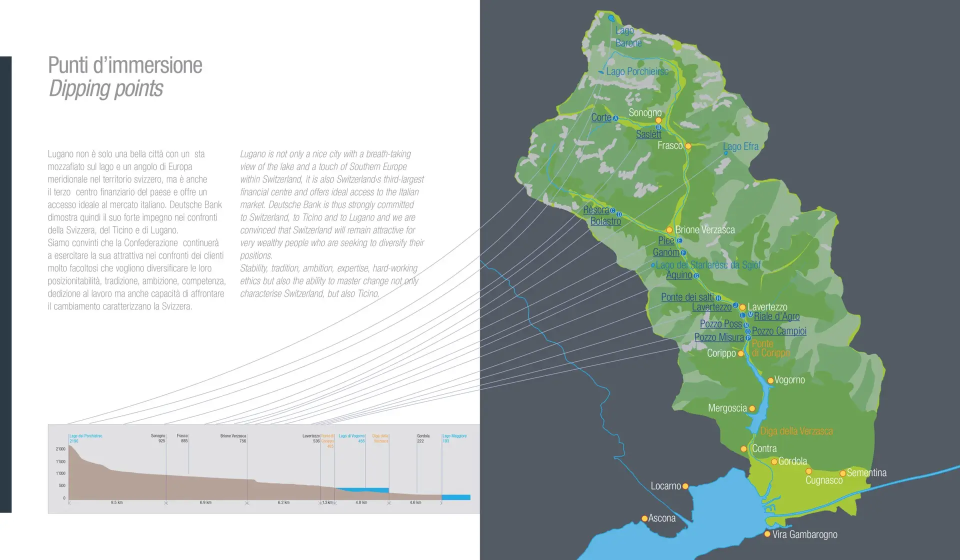The width and height of the screenshot is (960, 560).
Task: Click the orange Vogorno village dot
Action: pyautogui.click(x=770, y=380)
